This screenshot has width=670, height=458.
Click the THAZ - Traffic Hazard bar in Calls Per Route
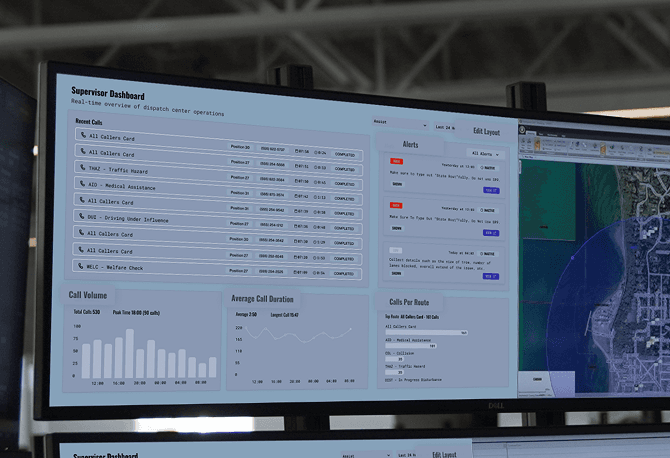(394, 372)
